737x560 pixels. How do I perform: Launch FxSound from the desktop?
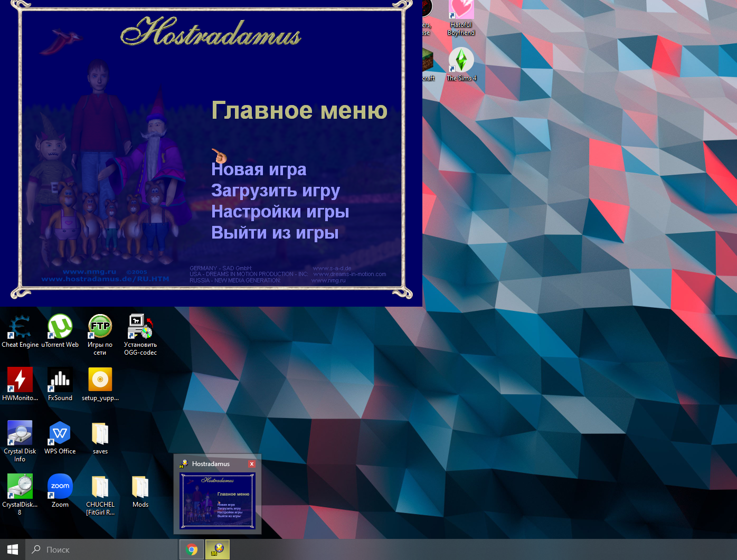(x=60, y=385)
